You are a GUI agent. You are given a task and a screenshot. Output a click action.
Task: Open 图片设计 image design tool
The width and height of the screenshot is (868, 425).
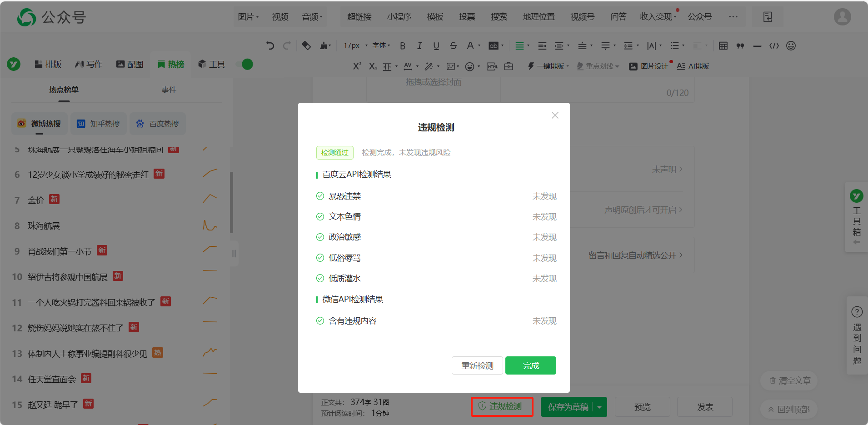pos(649,66)
